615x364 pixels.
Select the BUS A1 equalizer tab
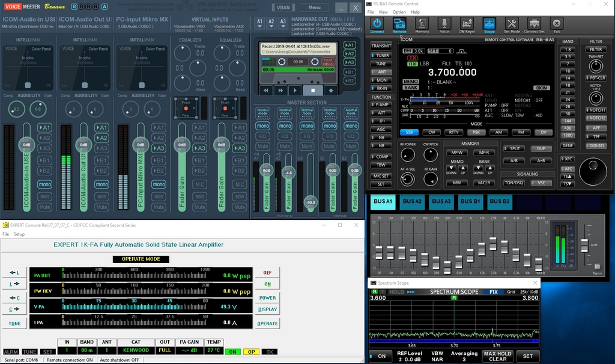(383, 201)
